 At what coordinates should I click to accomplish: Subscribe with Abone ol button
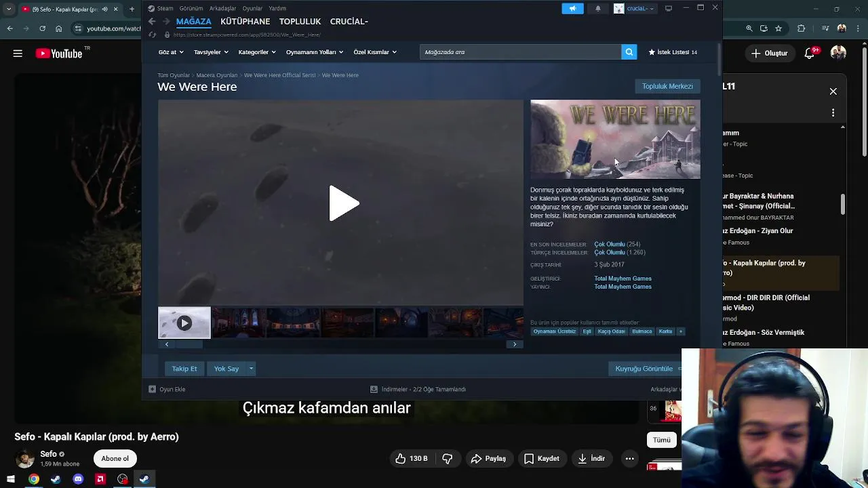click(115, 459)
